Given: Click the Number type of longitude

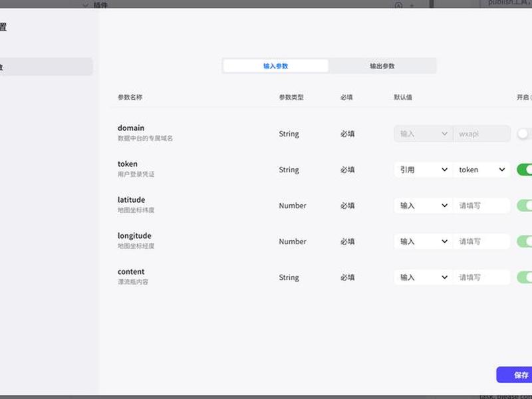Looking at the screenshot, I should coord(293,241).
